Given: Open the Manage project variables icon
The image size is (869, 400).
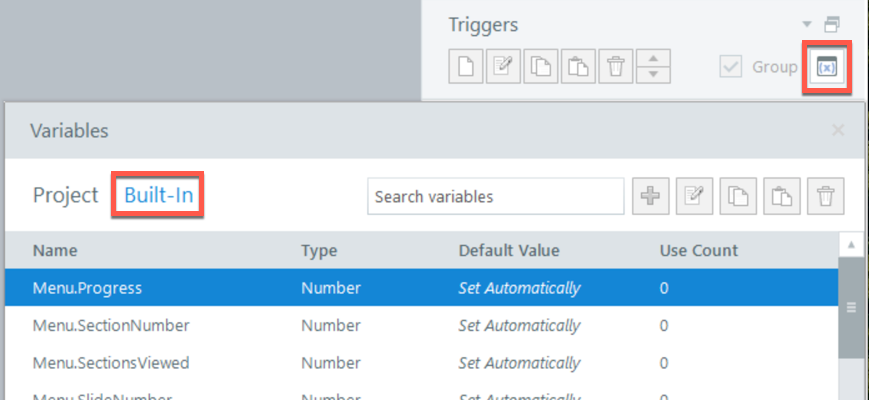Looking at the screenshot, I should click(826, 68).
